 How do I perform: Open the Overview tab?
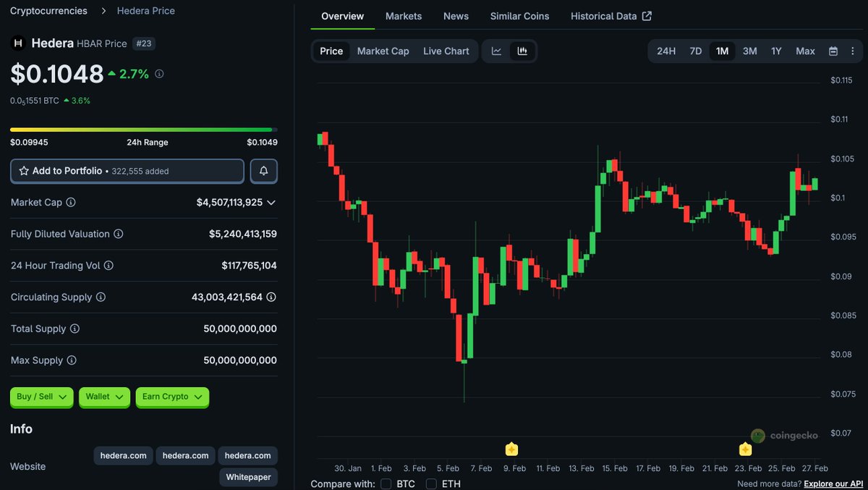point(343,16)
